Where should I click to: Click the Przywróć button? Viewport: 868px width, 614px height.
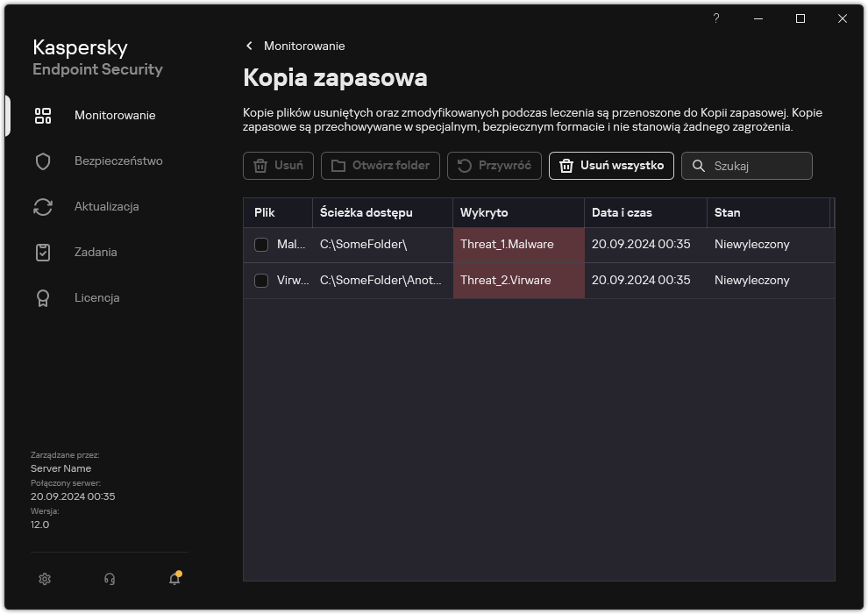[494, 166]
